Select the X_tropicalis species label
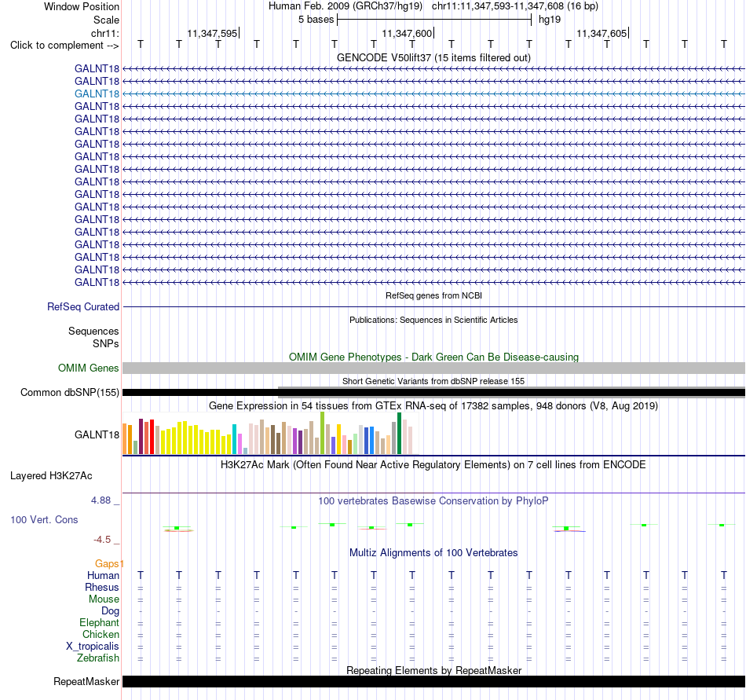Screen dimensions: 746x700 tap(93, 647)
